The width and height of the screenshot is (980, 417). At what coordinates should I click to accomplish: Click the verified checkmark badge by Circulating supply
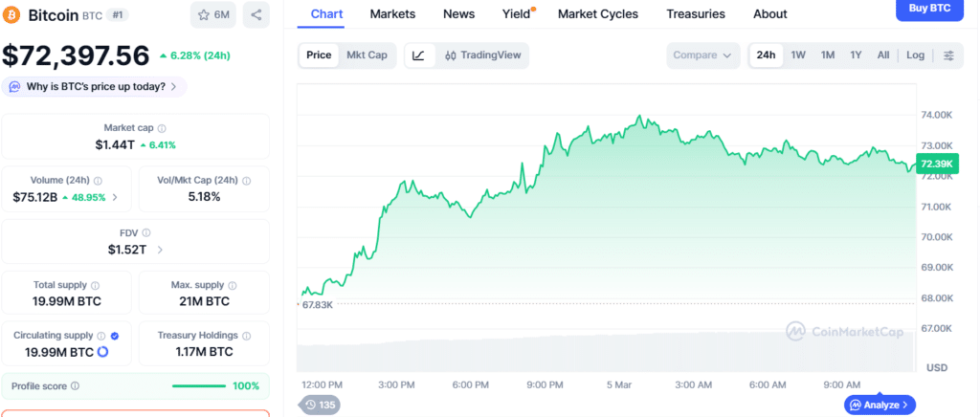coord(115,336)
